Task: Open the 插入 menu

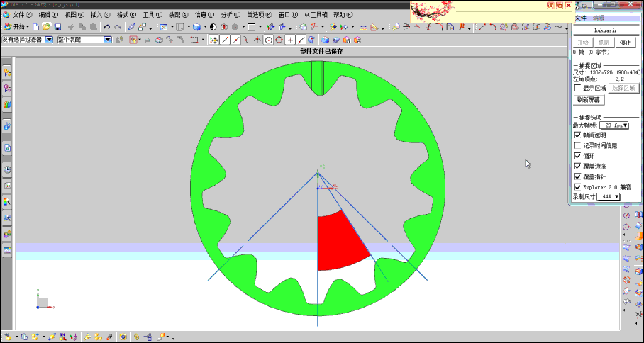Action: [x=100, y=15]
